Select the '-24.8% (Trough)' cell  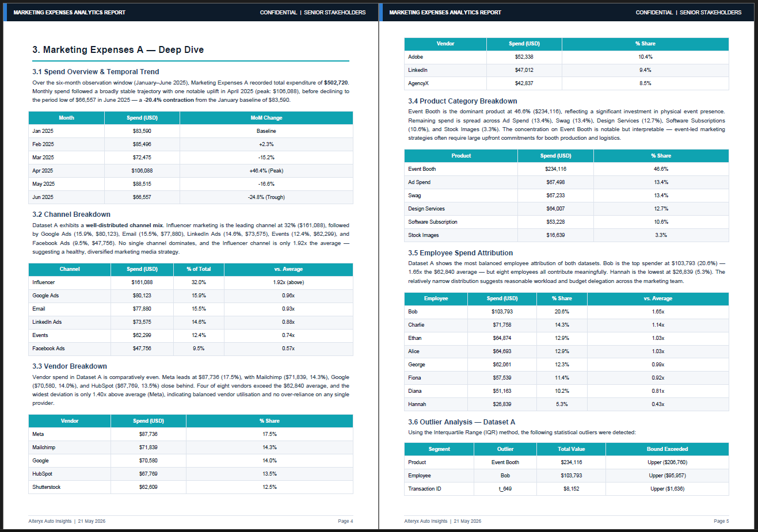click(x=266, y=197)
